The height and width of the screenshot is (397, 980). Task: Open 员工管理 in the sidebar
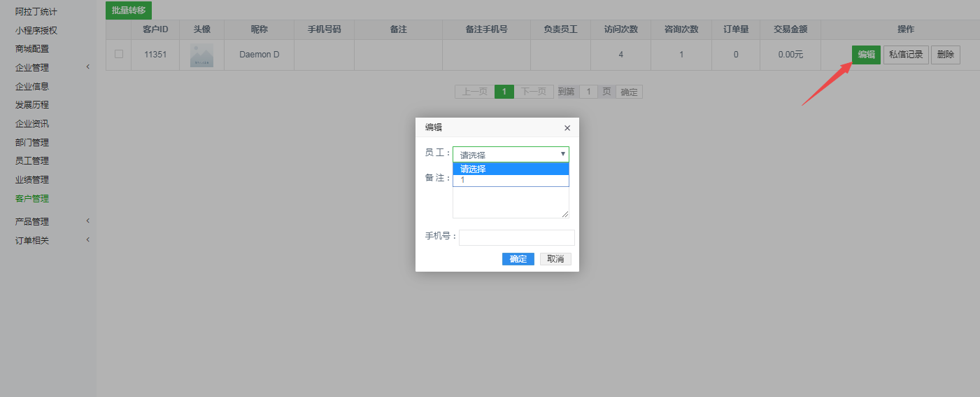pos(32,160)
